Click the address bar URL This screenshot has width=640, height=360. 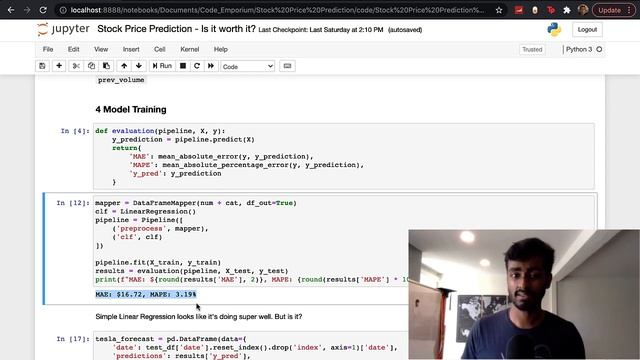point(278,10)
